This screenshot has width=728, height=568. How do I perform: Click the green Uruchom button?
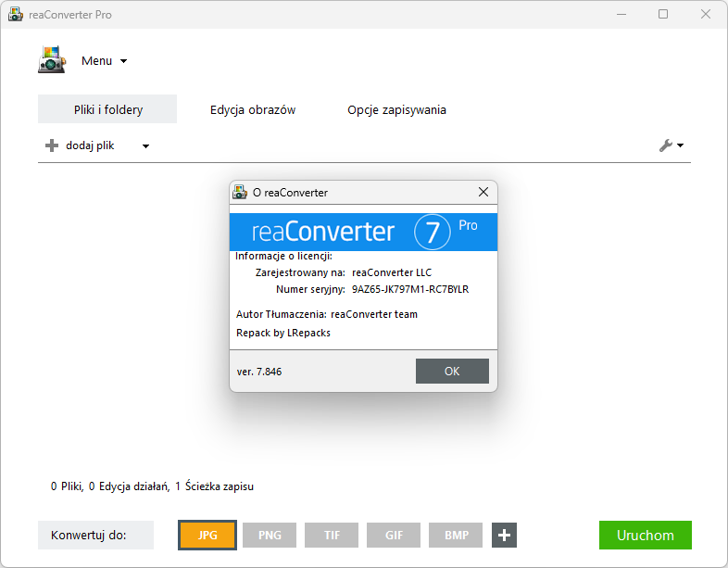coord(646,535)
